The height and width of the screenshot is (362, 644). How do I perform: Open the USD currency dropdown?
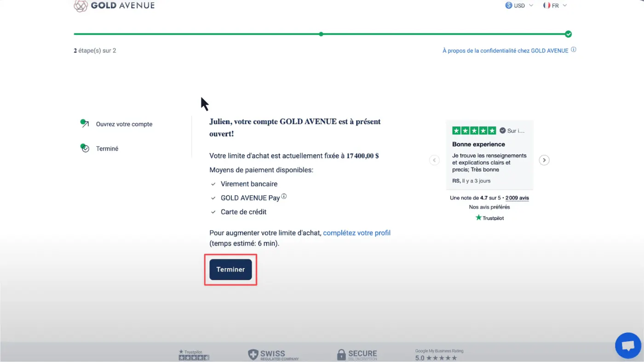tap(519, 6)
